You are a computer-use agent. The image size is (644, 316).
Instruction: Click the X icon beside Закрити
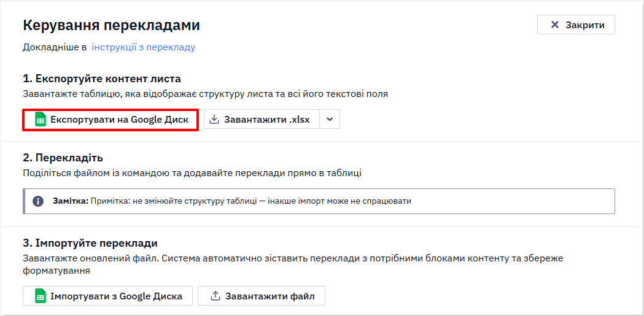pos(555,25)
